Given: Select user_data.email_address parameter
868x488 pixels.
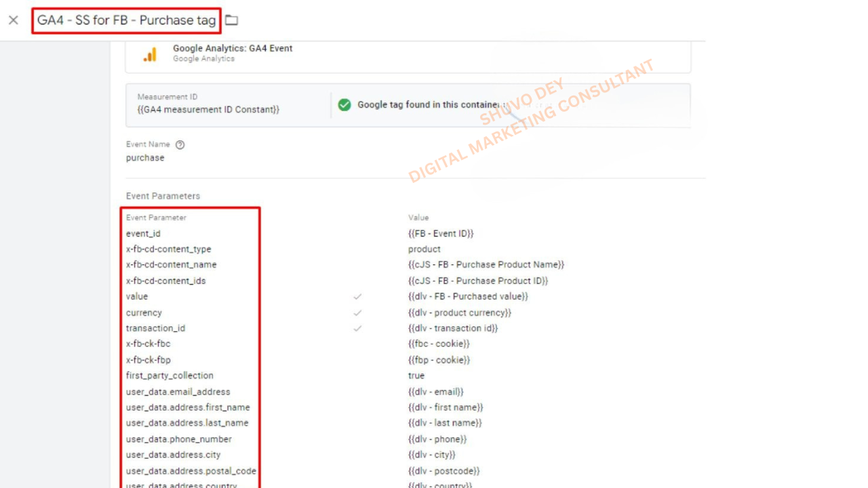Looking at the screenshot, I should (178, 392).
